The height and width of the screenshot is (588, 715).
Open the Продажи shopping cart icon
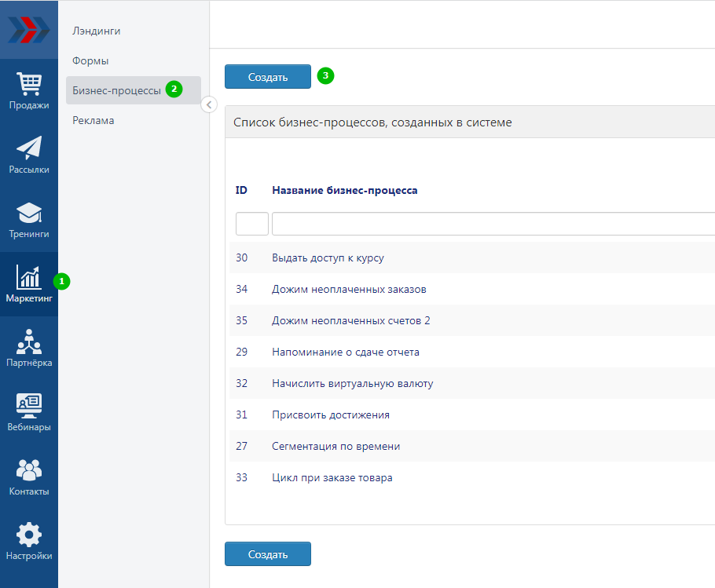[x=29, y=83]
